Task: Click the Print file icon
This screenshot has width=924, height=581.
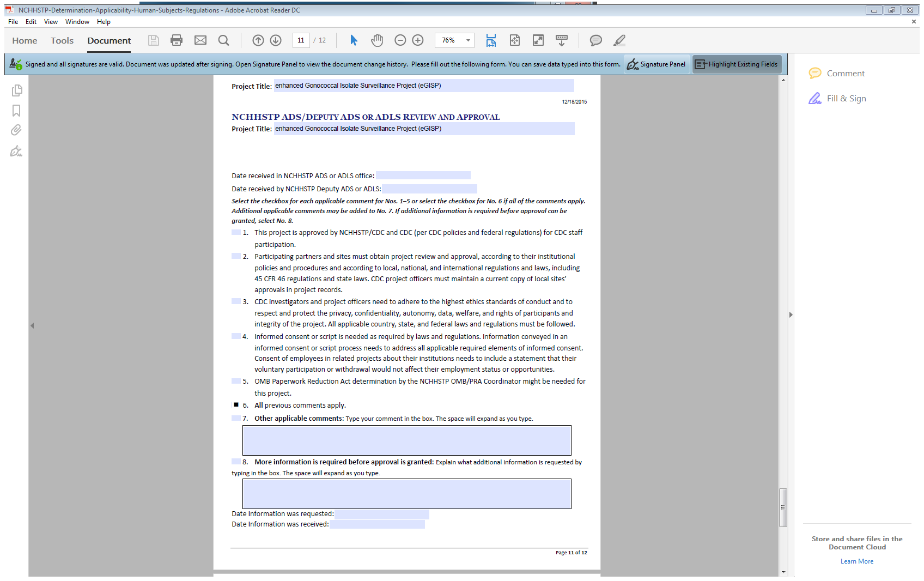Action: 176,40
